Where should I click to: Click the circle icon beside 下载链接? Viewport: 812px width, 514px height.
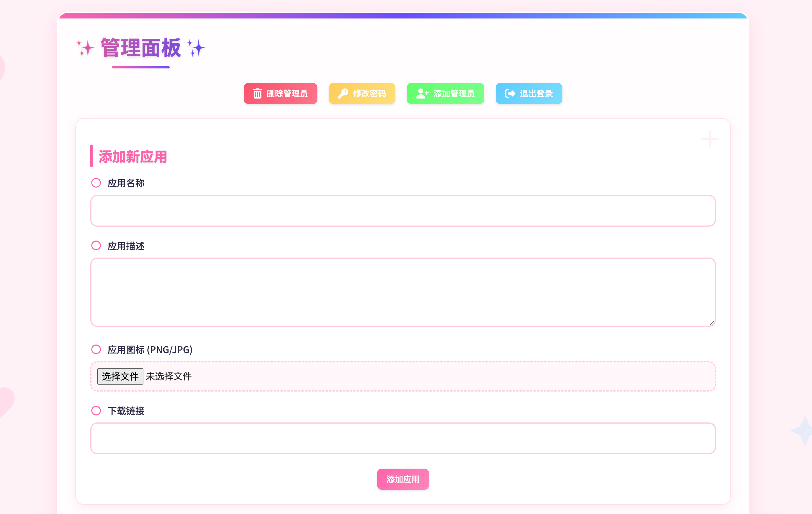tap(96, 410)
